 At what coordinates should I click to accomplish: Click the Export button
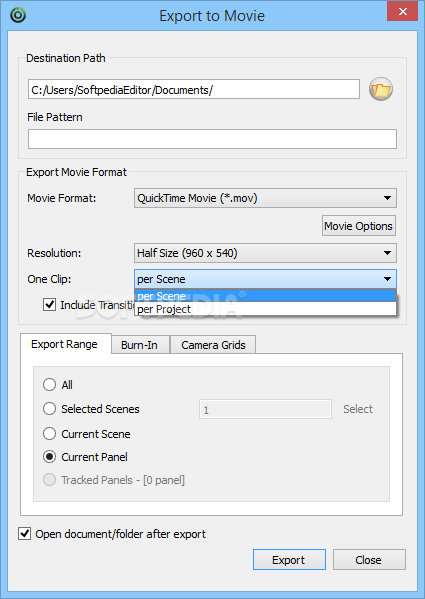[289, 560]
